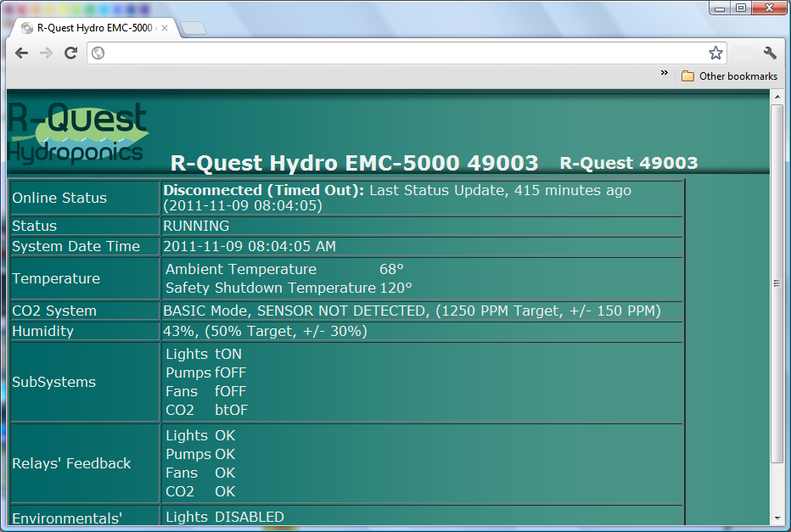
Task: Click the 'R-Quest Hydro EMC-5000 49003' heading
Action: point(354,163)
